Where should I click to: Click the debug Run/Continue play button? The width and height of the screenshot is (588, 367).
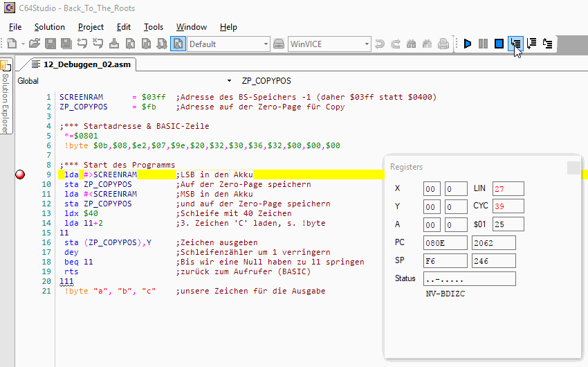(468, 44)
